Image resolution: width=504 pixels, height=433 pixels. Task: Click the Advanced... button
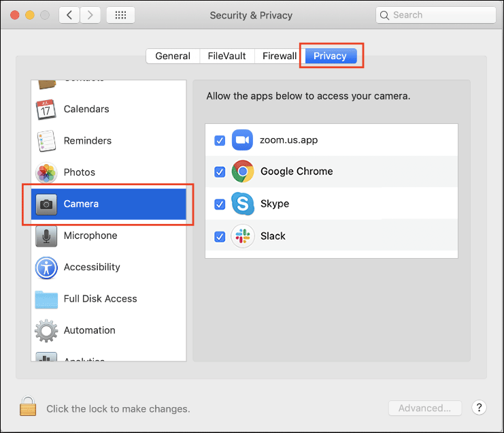tap(424, 408)
